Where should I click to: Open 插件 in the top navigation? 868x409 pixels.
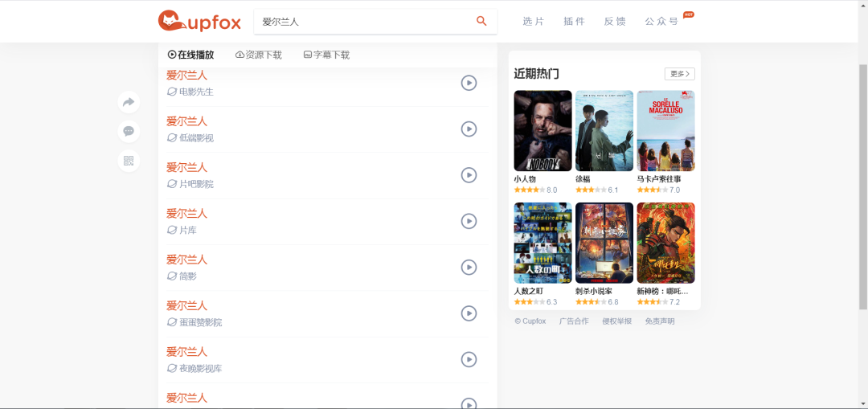click(x=574, y=22)
